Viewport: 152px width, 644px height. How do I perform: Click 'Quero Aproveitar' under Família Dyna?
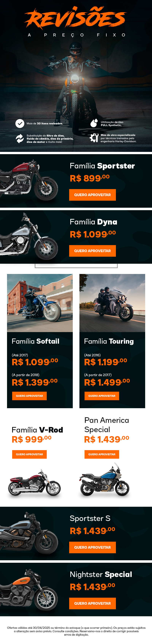(93, 251)
